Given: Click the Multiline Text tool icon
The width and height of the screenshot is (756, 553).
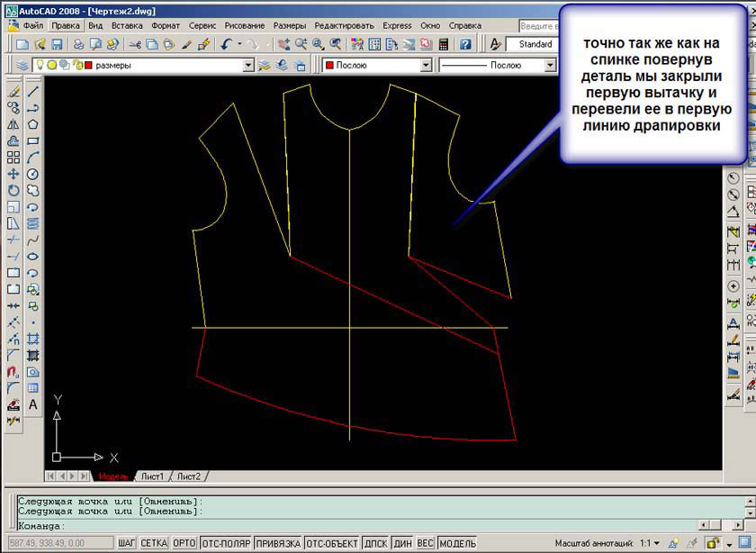Looking at the screenshot, I should coord(33,404).
